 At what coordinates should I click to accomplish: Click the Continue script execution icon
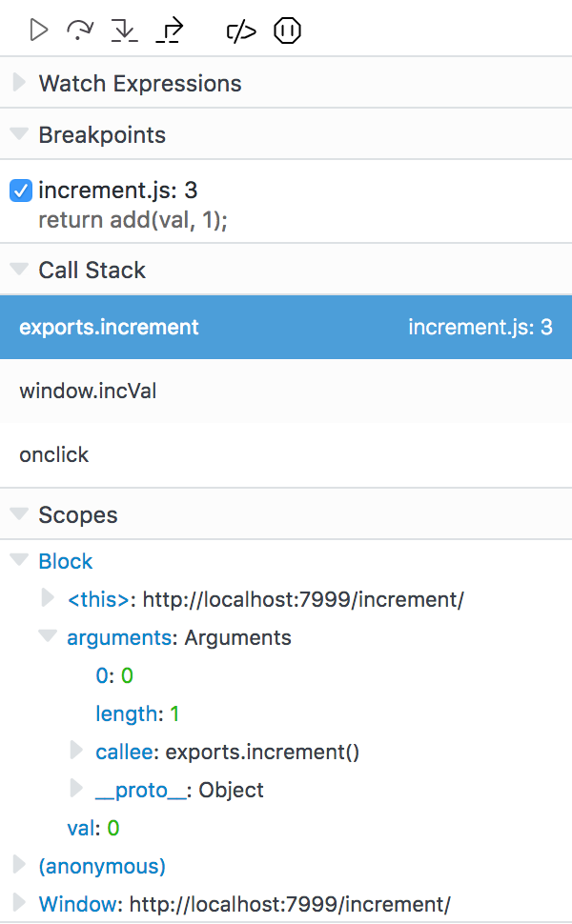click(38, 30)
